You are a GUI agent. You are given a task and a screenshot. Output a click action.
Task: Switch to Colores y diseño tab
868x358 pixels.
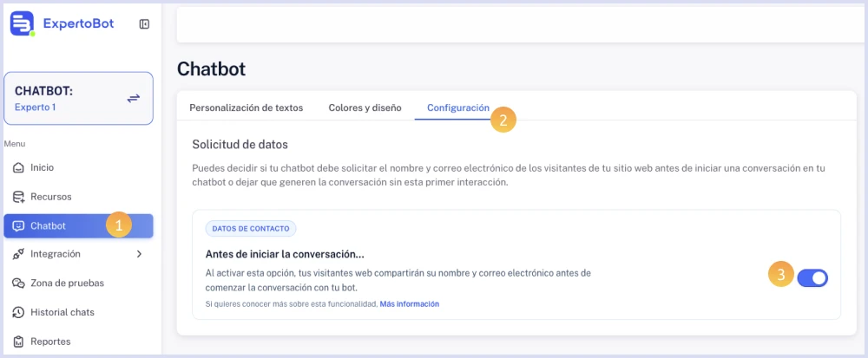point(365,107)
